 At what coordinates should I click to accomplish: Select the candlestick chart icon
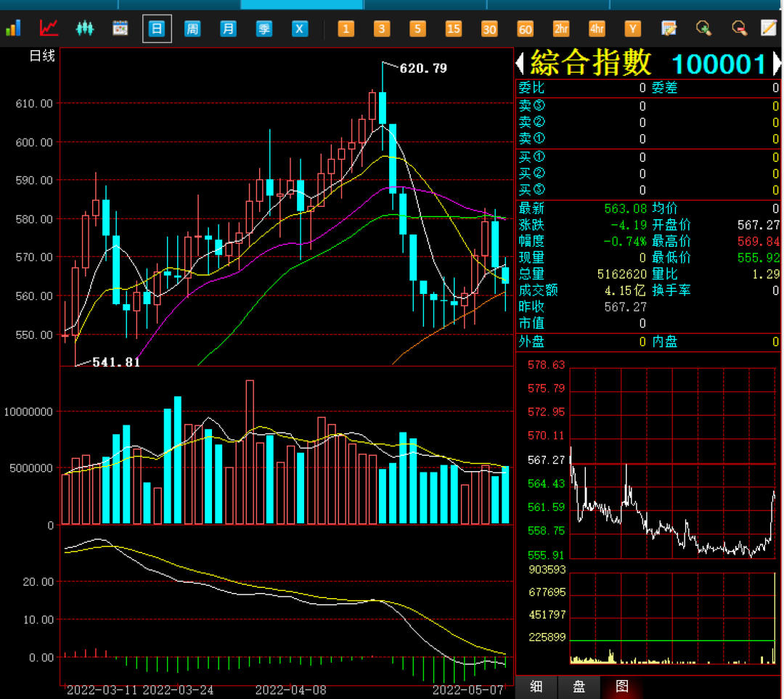coord(84,28)
